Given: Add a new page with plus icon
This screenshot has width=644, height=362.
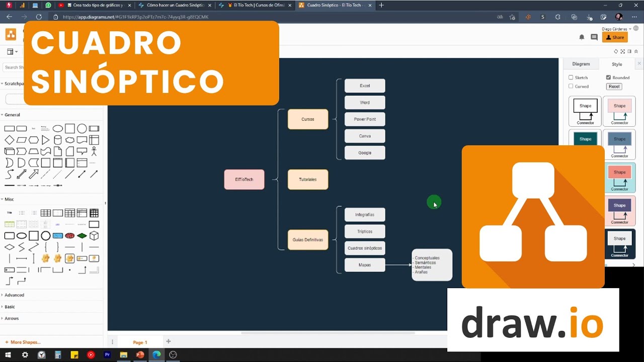Looking at the screenshot, I should [x=169, y=342].
